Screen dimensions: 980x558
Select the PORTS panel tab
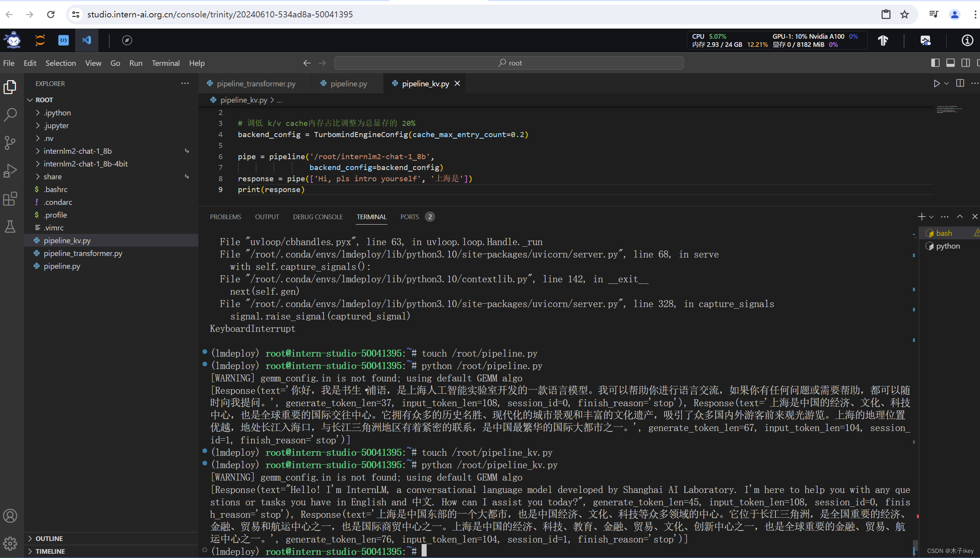click(409, 217)
